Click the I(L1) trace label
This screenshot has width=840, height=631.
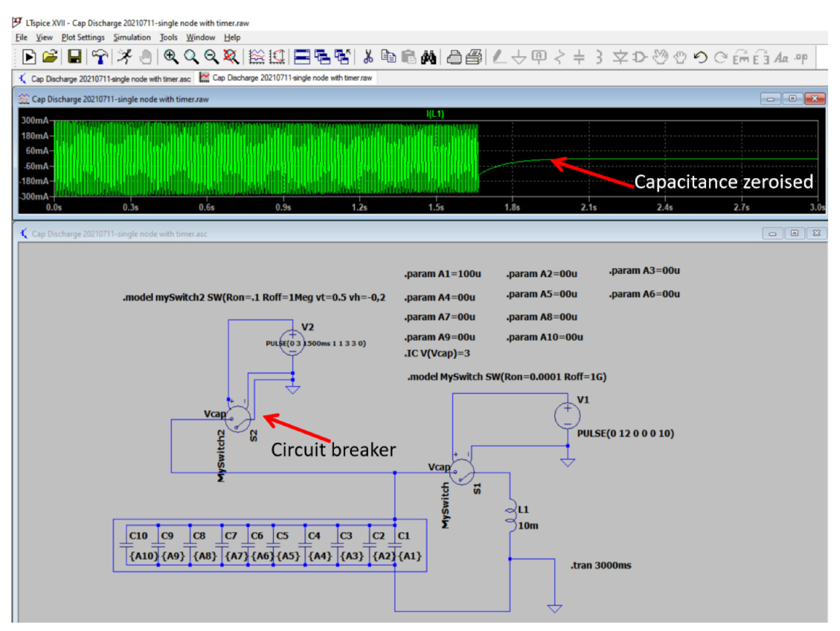click(435, 113)
